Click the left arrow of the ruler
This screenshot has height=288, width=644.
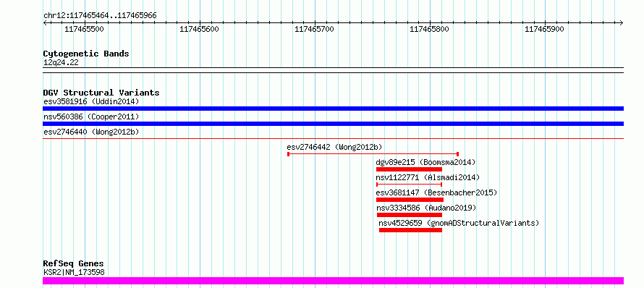[45, 22]
